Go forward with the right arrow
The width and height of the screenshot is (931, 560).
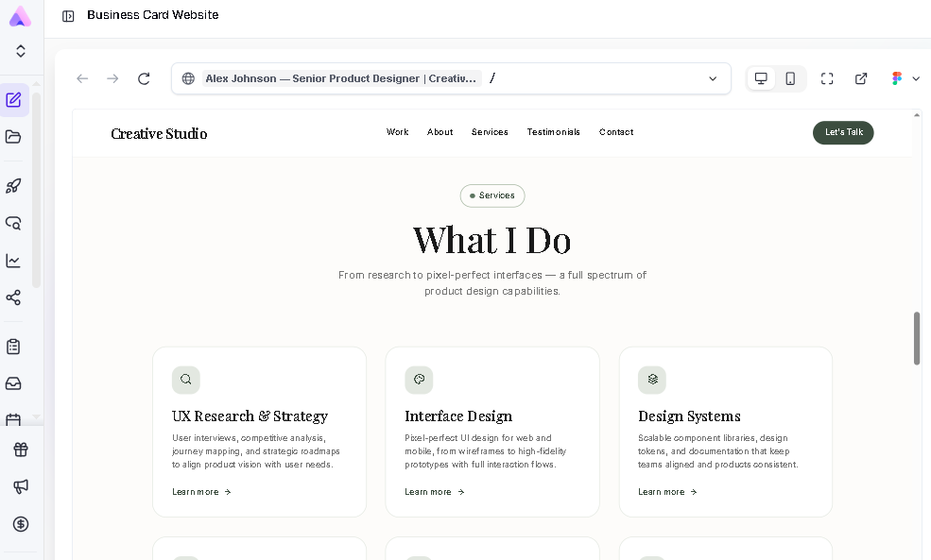112,78
